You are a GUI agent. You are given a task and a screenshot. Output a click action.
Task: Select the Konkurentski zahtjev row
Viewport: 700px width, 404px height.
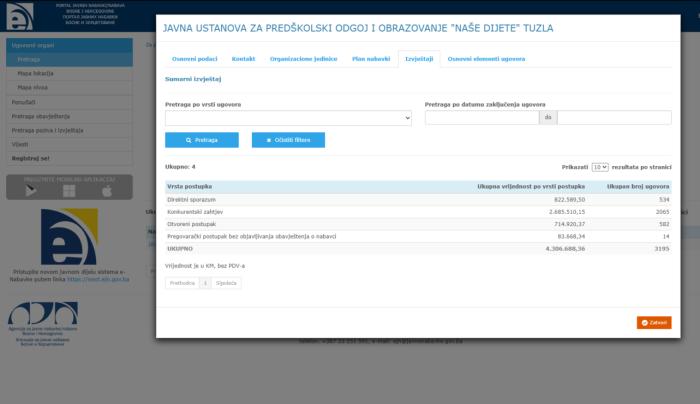418,212
